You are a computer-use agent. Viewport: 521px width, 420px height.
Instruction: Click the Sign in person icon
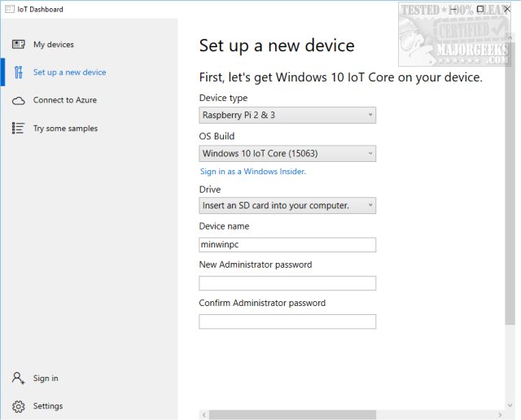tap(18, 378)
